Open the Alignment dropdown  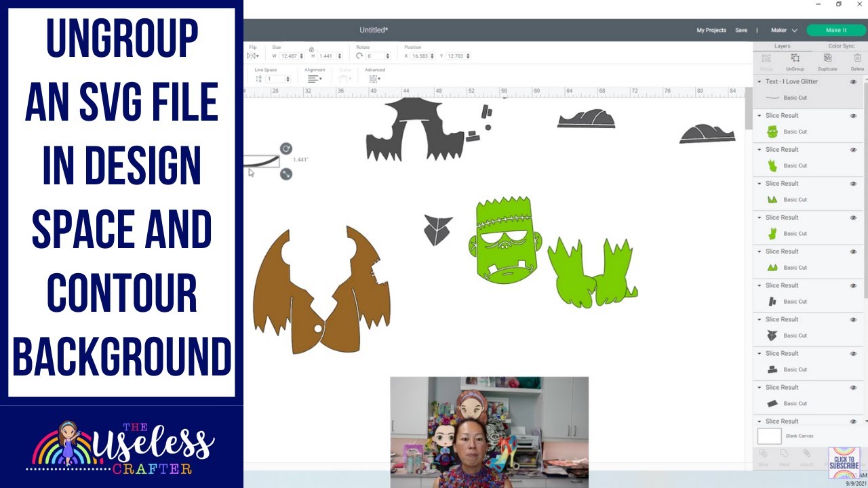point(314,79)
